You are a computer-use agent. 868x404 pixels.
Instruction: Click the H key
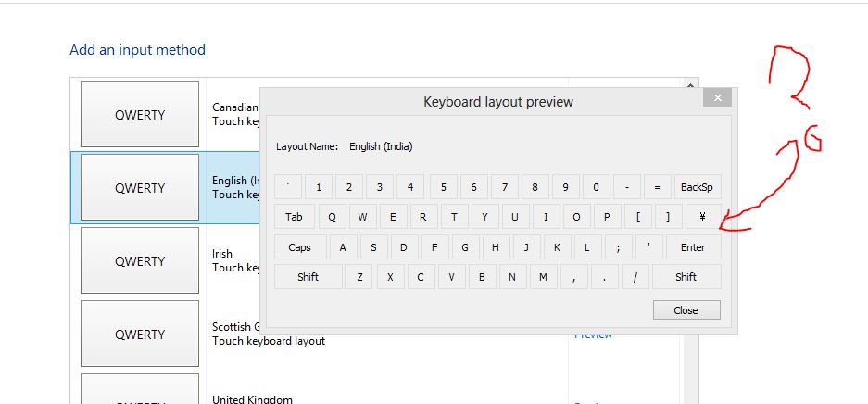click(x=496, y=247)
